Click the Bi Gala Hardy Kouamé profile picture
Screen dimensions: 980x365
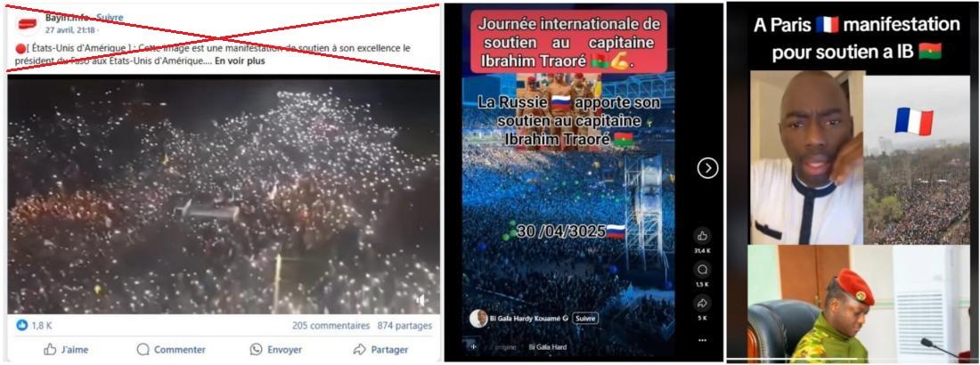(x=478, y=318)
